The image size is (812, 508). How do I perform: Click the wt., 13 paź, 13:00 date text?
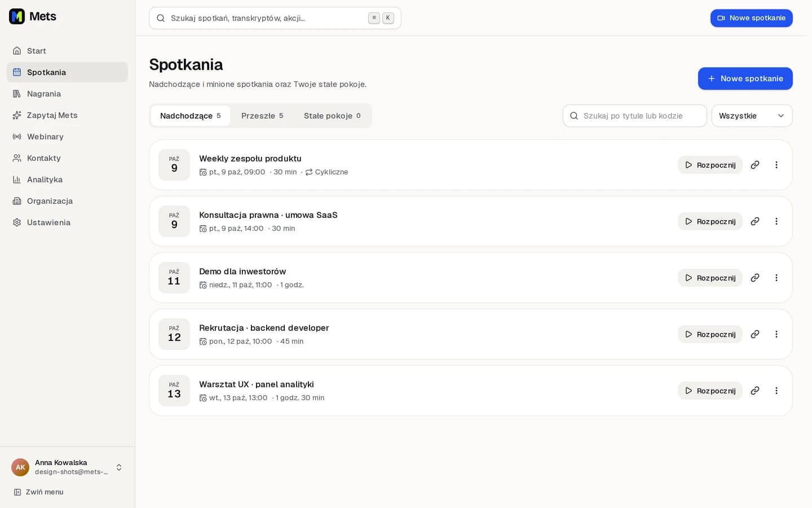(238, 398)
